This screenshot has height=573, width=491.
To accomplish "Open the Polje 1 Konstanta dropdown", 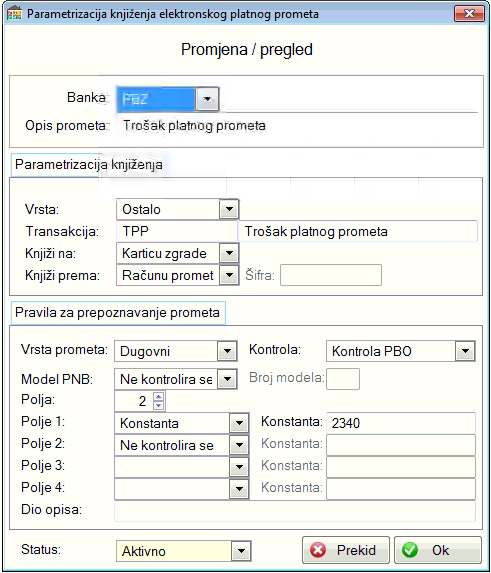I will pos(239,423).
